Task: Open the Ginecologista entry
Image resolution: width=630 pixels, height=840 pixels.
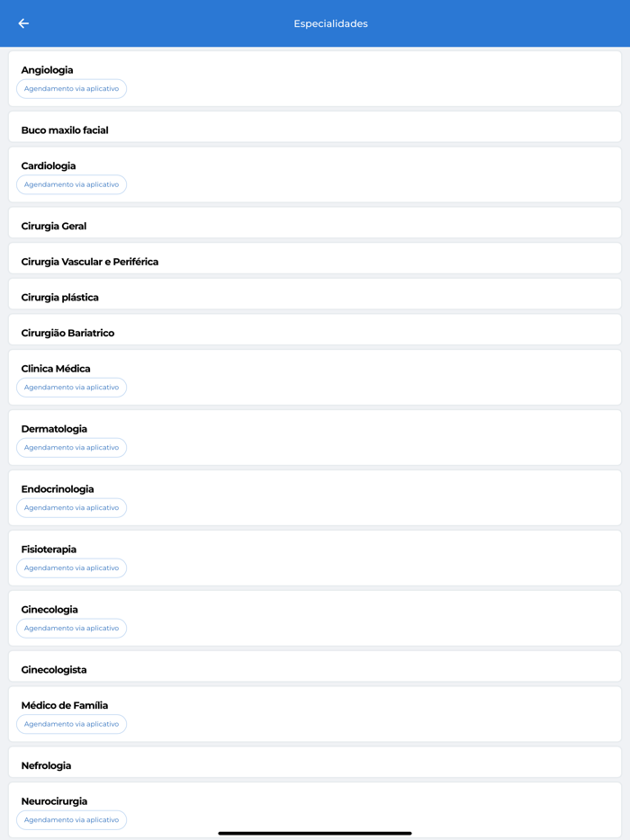Action: [x=54, y=670]
